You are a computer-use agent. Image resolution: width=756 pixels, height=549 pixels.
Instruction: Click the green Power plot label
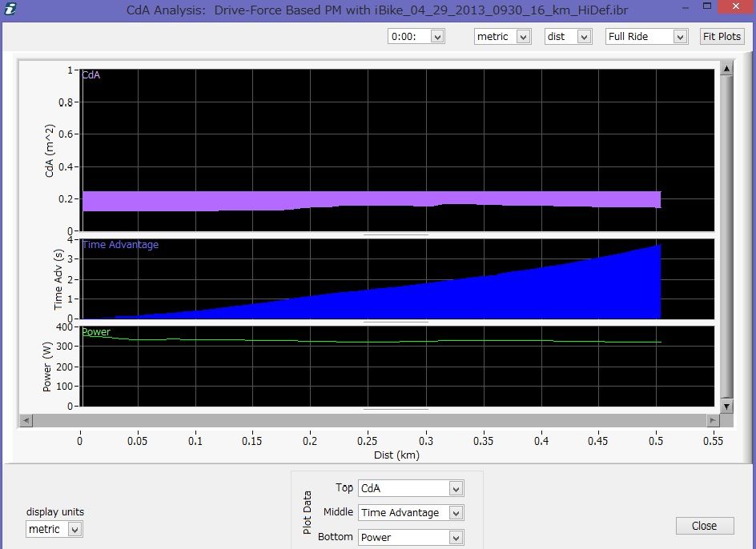click(x=96, y=331)
